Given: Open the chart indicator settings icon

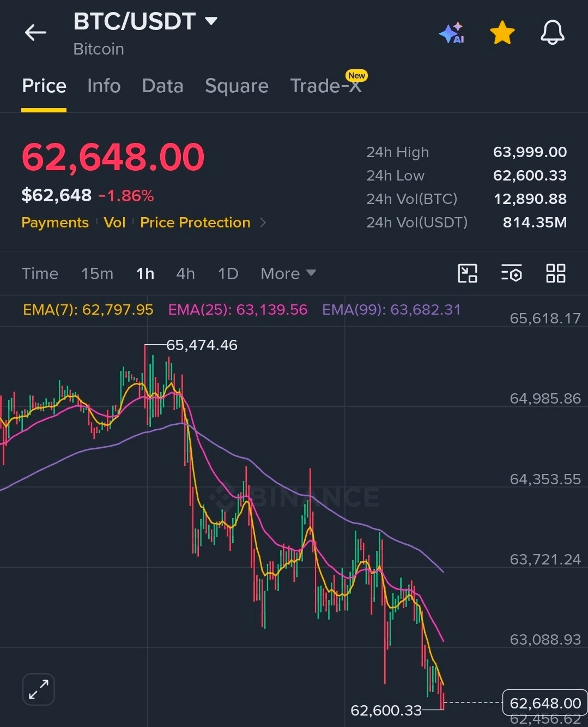Looking at the screenshot, I should point(512,273).
